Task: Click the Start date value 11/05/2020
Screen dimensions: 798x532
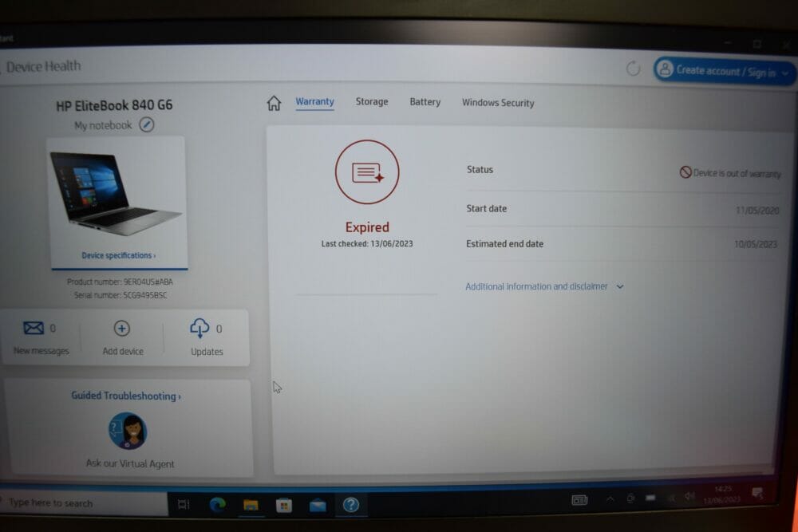Action: pos(757,210)
